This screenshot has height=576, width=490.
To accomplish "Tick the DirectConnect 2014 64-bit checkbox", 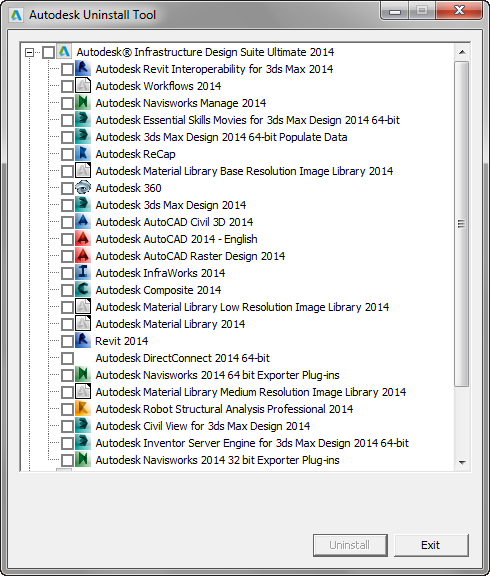I will pyautogui.click(x=67, y=358).
